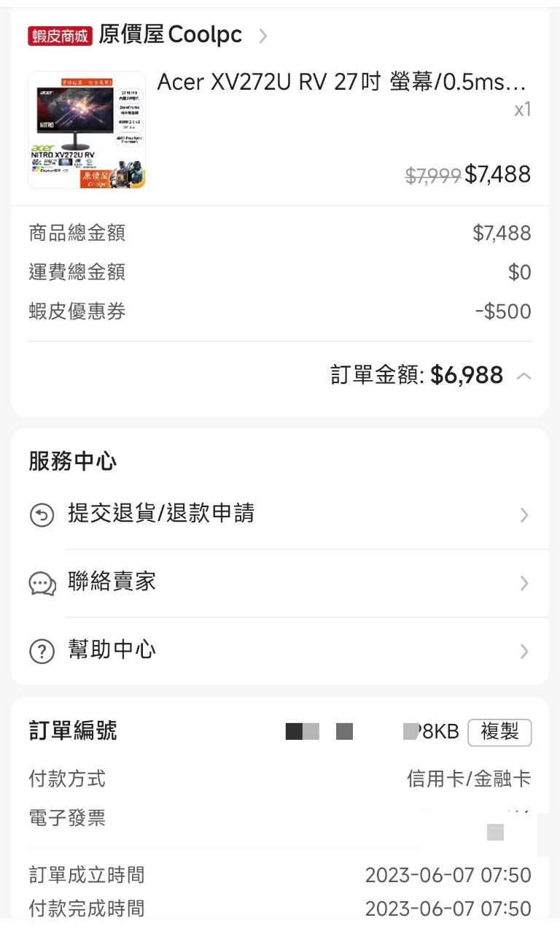
Task: Collapse the 訂單金額 breakdown arrow
Action: click(523, 376)
